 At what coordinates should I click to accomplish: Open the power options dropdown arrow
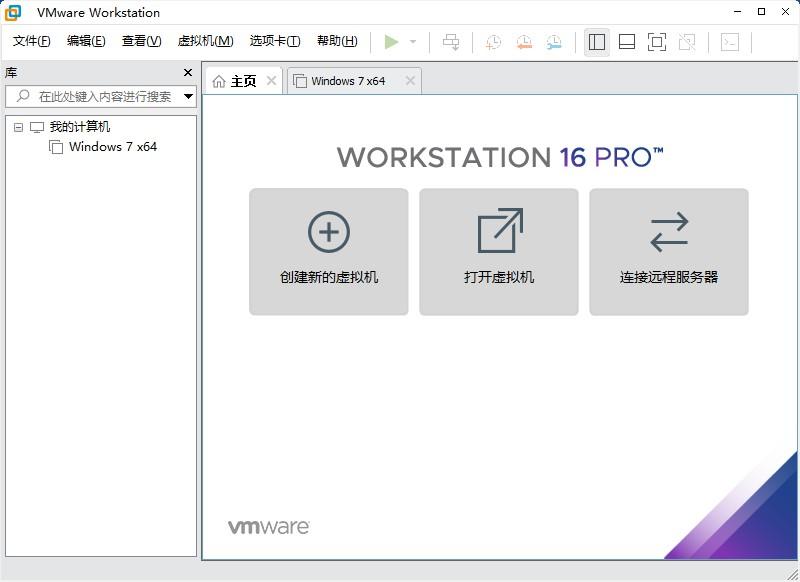click(413, 42)
